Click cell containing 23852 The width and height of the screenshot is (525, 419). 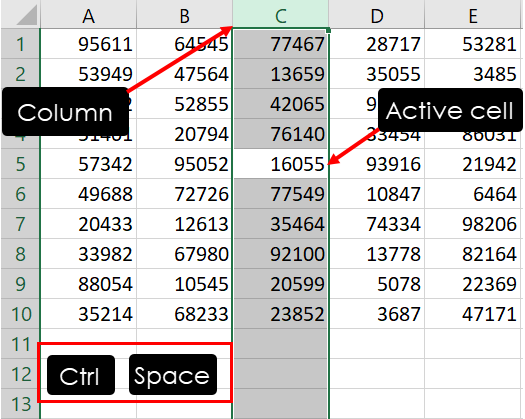click(x=281, y=313)
